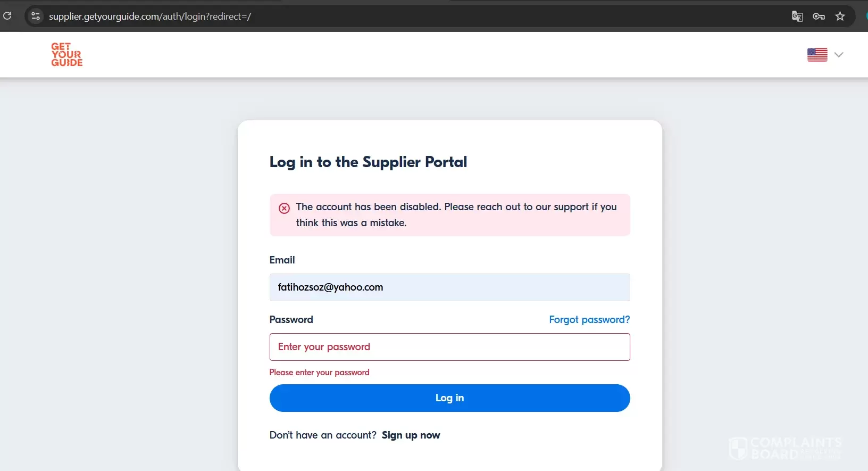Click the browser reload page icon
Image resolution: width=868 pixels, height=471 pixels.
point(7,16)
